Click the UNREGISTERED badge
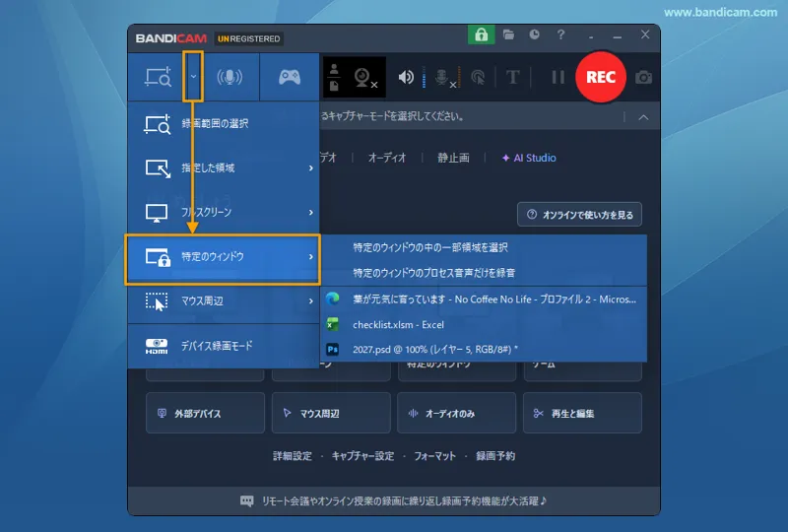This screenshot has height=532, width=788. 249,38
